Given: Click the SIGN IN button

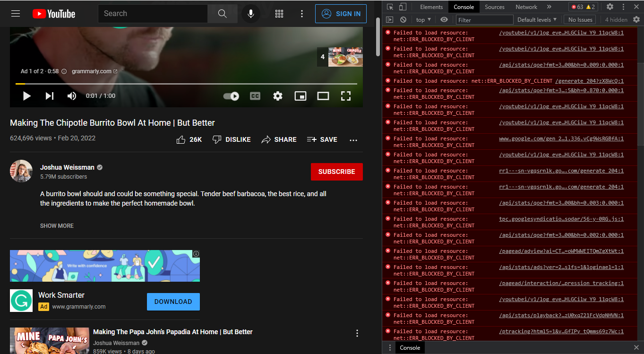Looking at the screenshot, I should pos(341,14).
